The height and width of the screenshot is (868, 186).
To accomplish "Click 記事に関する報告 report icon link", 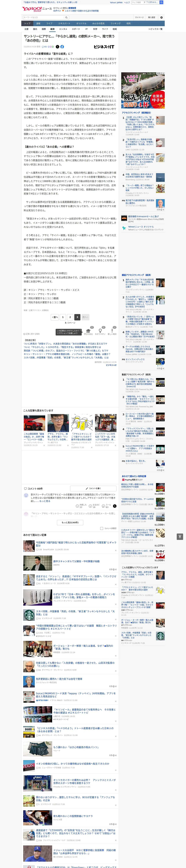I will point(31,334).
